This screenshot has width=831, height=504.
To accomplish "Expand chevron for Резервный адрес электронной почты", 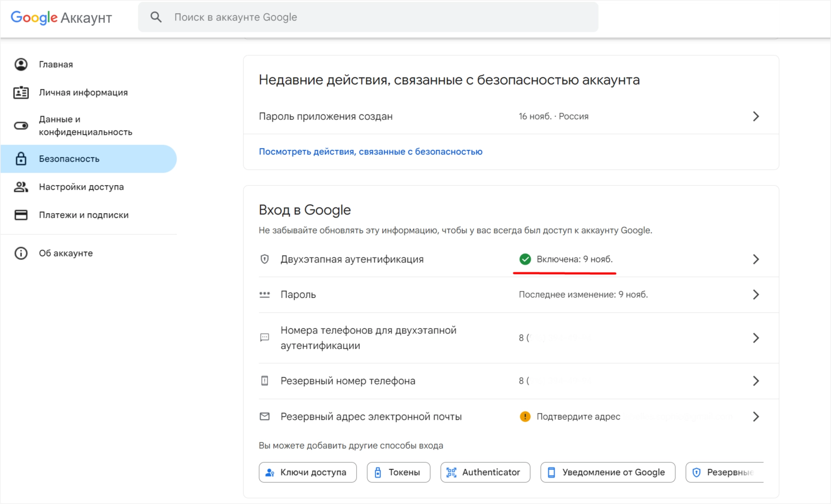I will 756,416.
